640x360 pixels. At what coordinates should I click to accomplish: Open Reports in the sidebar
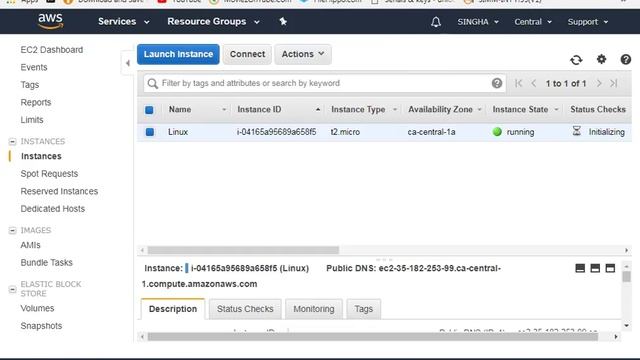coord(36,102)
